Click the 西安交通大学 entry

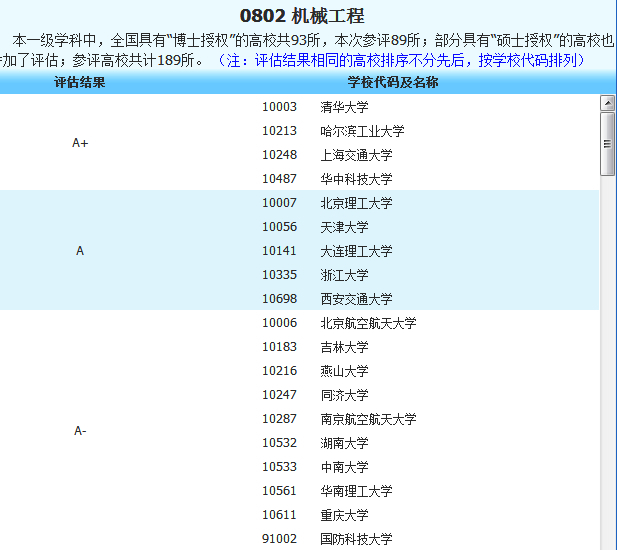click(x=356, y=299)
